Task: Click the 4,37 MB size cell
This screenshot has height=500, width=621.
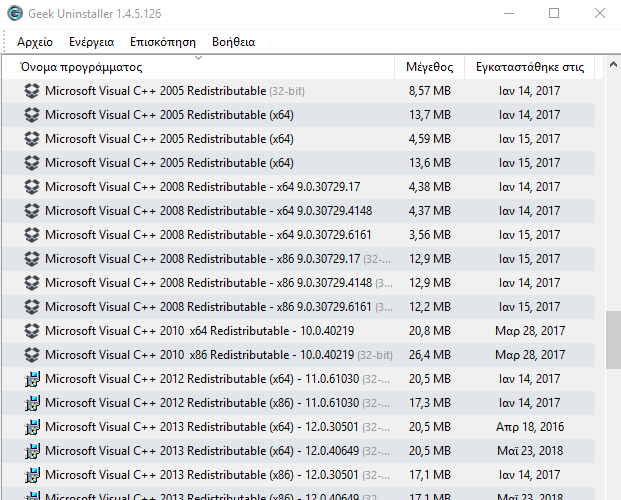Action: tap(430, 211)
